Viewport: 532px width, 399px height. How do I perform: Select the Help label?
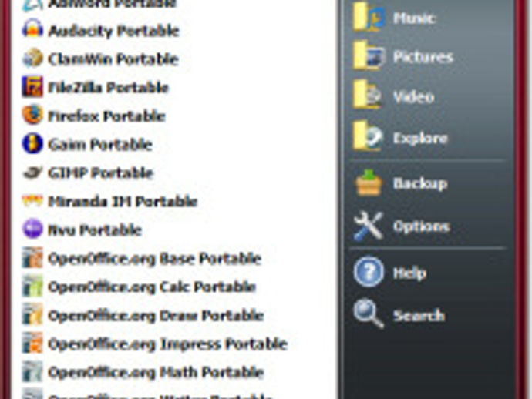409,273
